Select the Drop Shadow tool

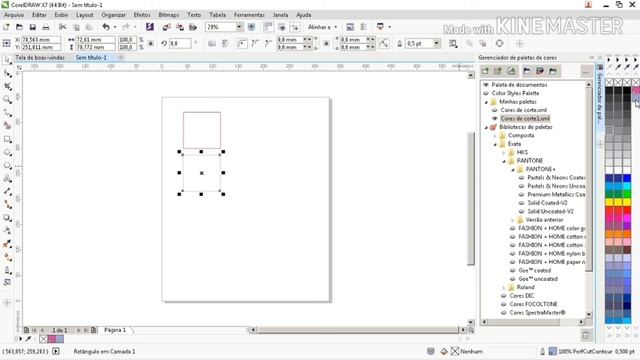point(7,218)
